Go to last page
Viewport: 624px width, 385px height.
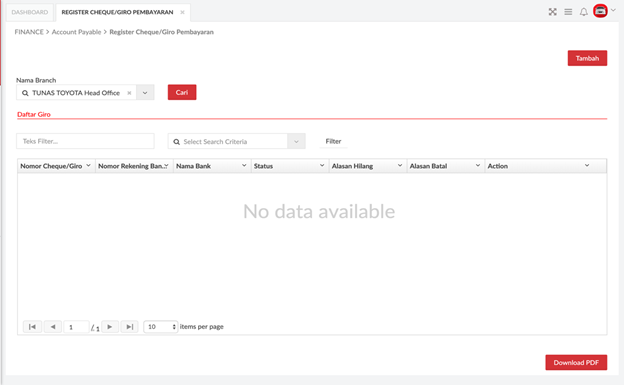pyautogui.click(x=129, y=327)
